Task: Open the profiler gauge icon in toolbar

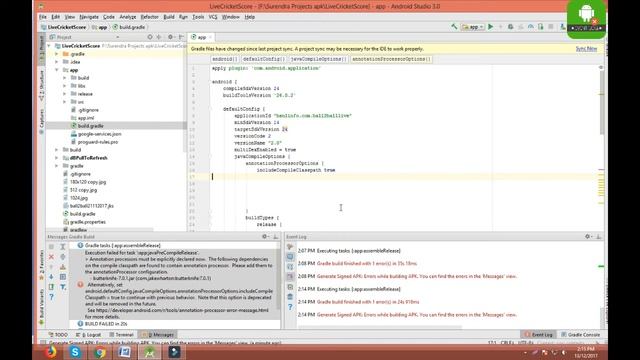Action: tap(531, 27)
